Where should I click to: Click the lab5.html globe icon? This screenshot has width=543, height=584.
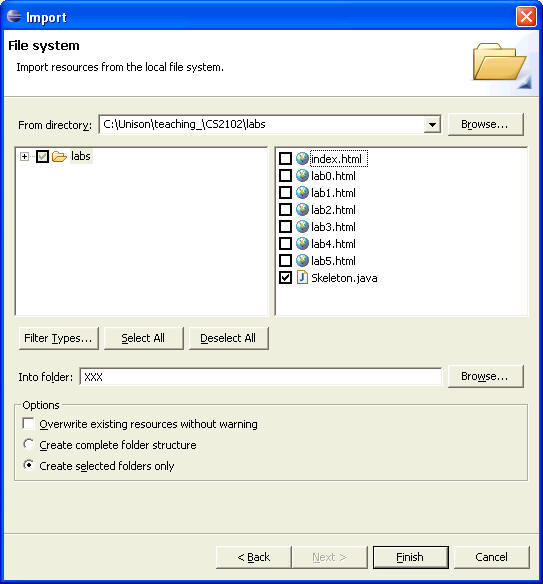[302, 260]
